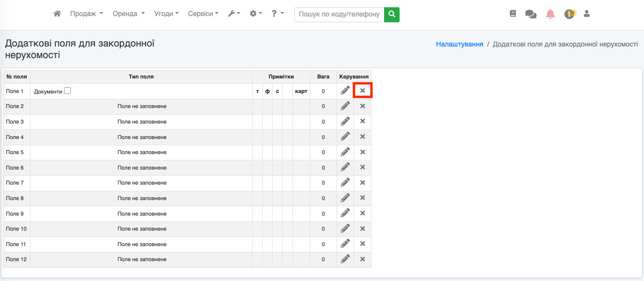Open the Оренда dropdown menu
This screenshot has width=644, height=281.
click(129, 14)
